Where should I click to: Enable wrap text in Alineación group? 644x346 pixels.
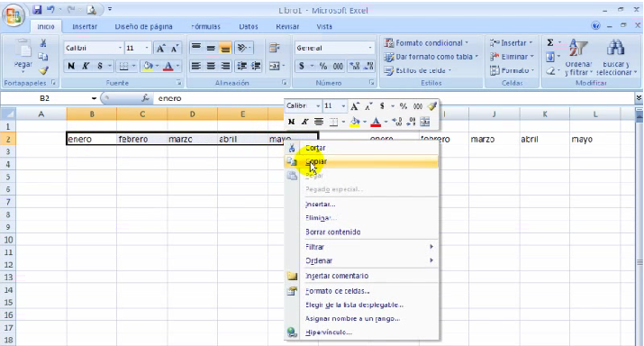tap(275, 48)
